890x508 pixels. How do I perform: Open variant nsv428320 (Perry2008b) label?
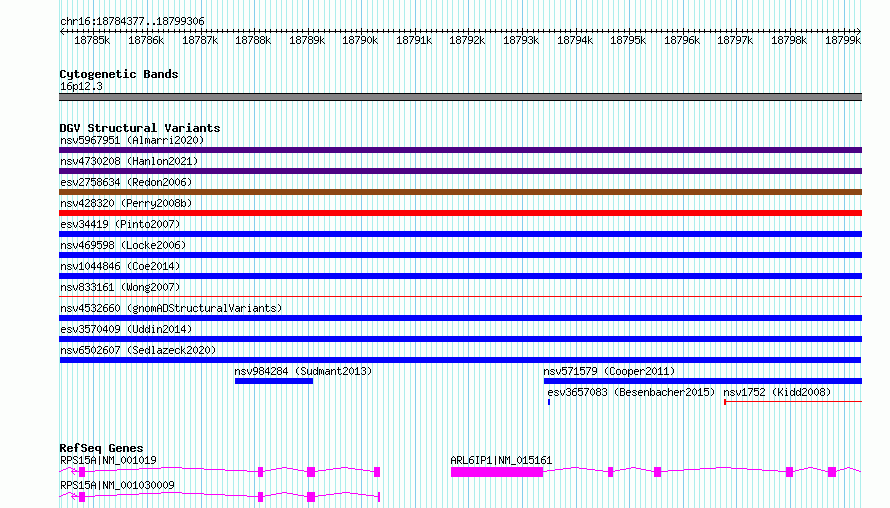click(126, 203)
